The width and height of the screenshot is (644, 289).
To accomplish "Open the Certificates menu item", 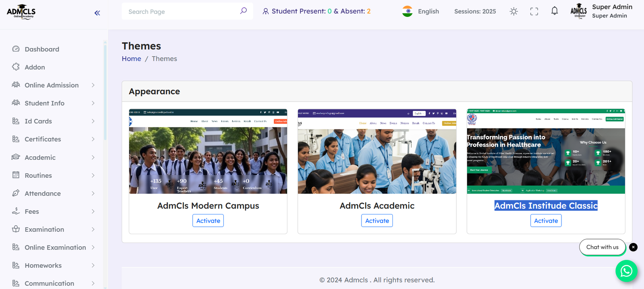I will tap(43, 139).
